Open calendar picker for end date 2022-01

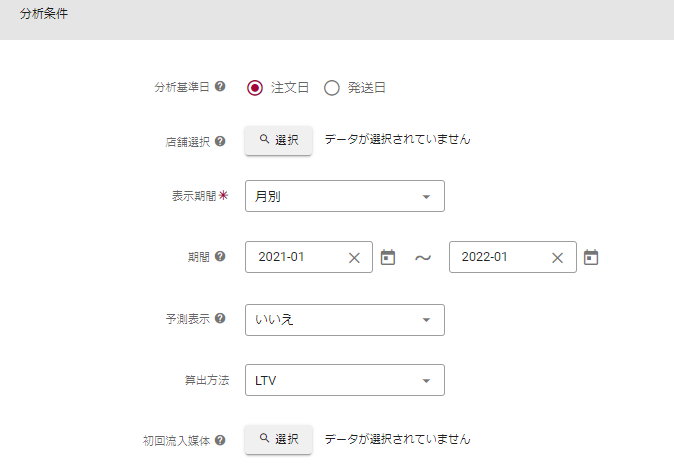591,257
